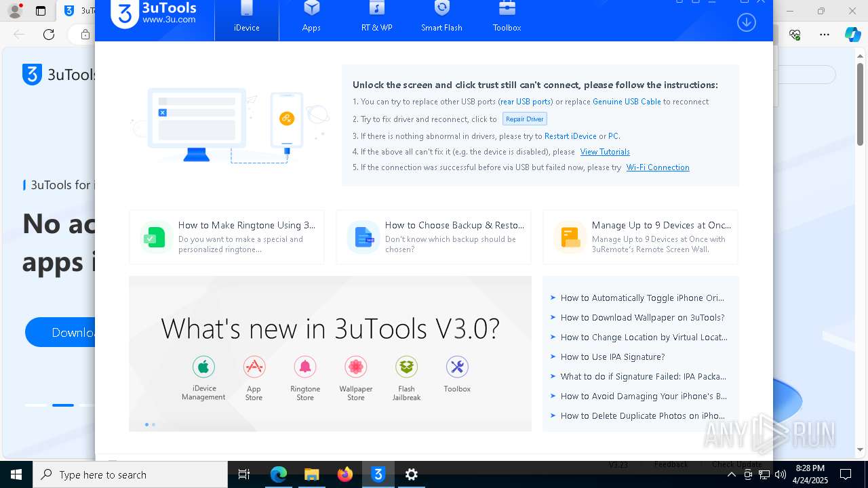868x488 pixels.
Task: Open How to Make Ringtone card icon
Action: tap(155, 237)
